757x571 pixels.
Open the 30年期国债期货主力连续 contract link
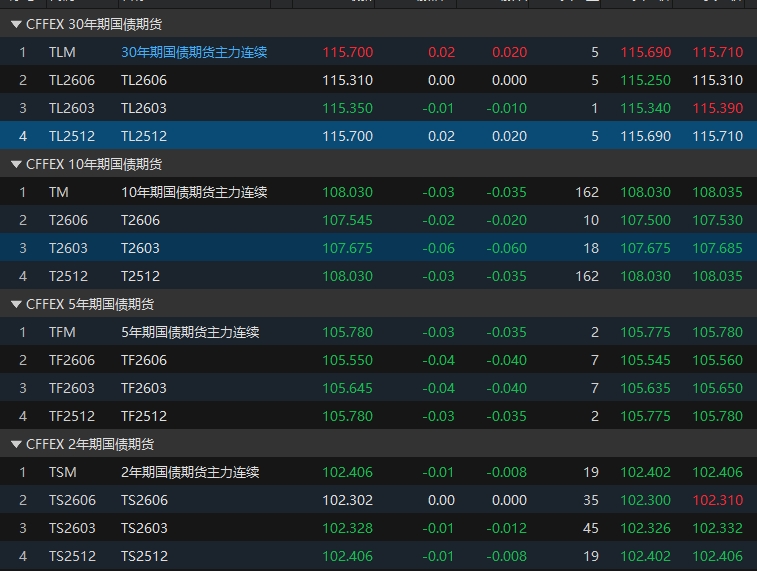pos(194,52)
